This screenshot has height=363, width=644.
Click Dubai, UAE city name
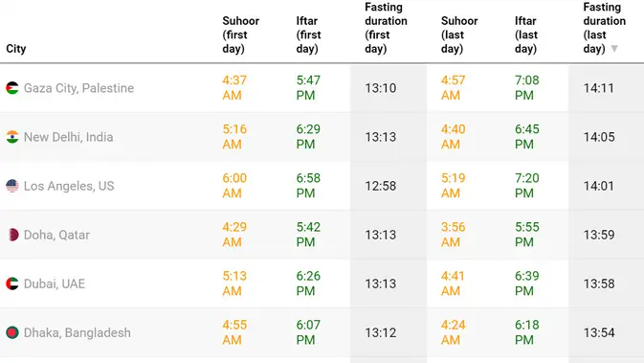tap(55, 284)
